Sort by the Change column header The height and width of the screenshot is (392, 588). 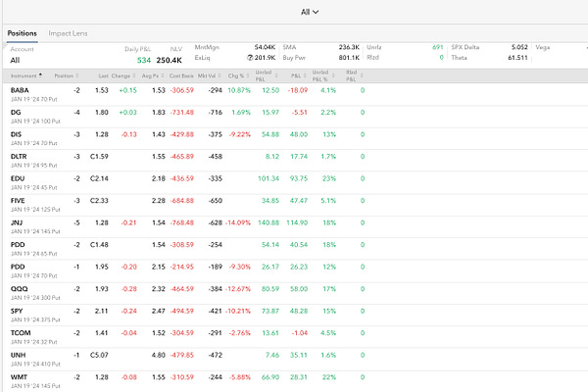click(123, 75)
